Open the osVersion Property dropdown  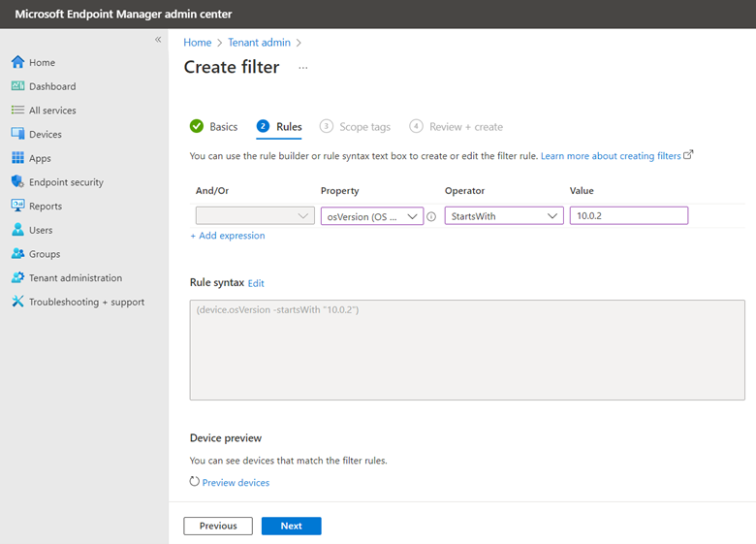(x=372, y=216)
